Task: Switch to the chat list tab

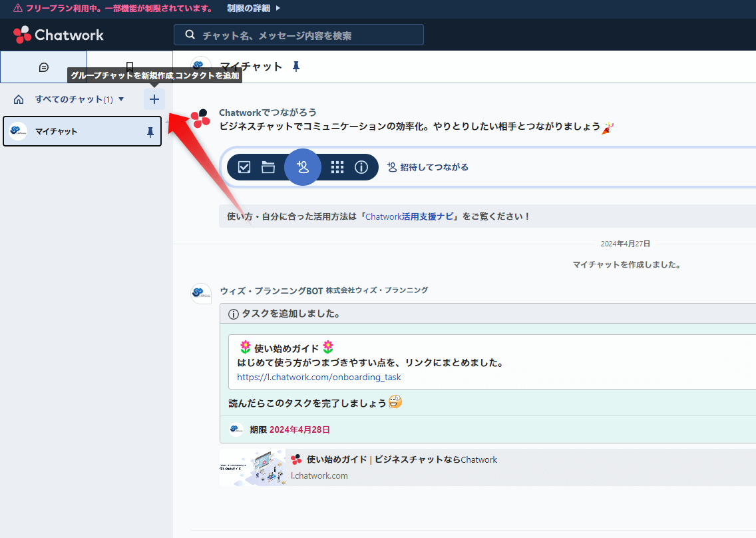Action: [x=43, y=67]
